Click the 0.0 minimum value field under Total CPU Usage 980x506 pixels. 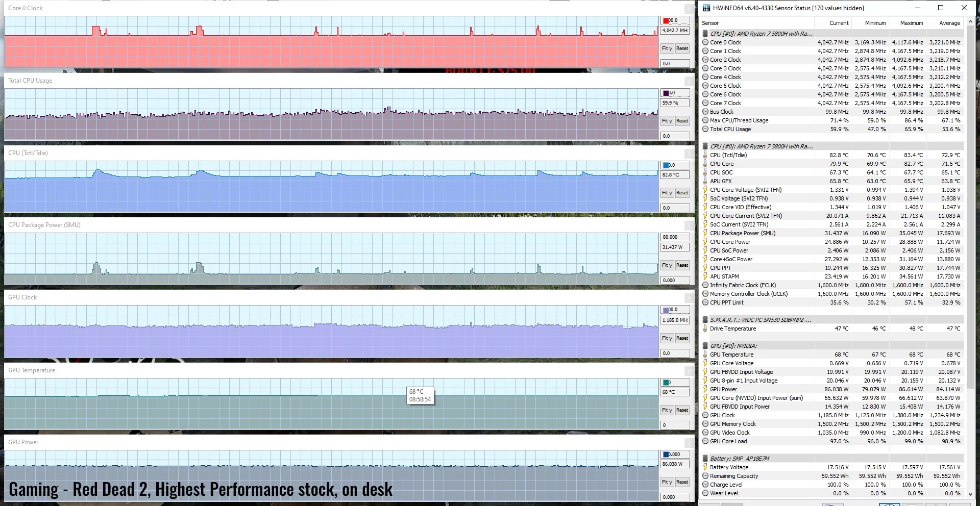(x=675, y=136)
